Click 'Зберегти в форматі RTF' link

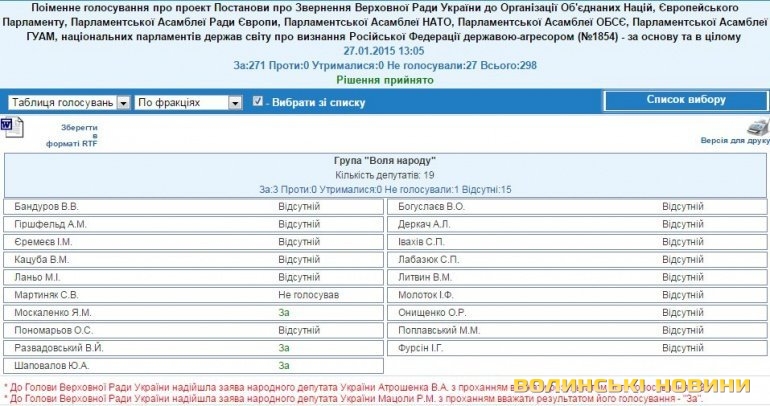coord(72,135)
